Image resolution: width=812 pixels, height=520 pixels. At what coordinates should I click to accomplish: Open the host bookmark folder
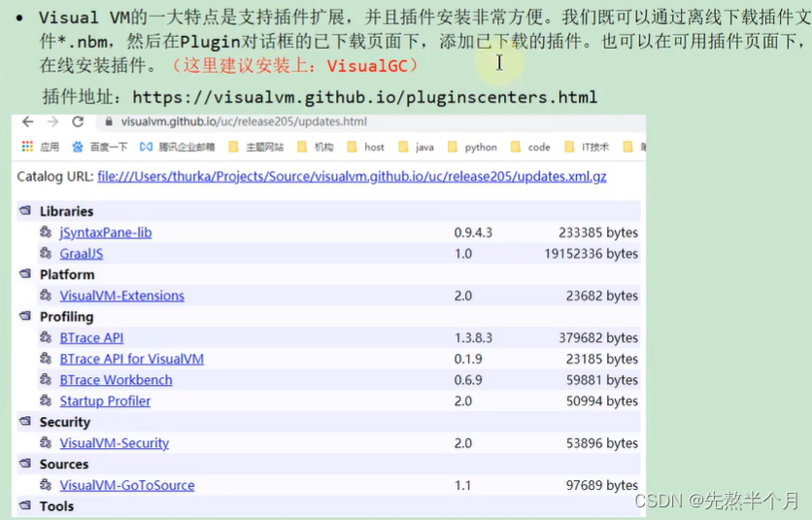(x=365, y=147)
